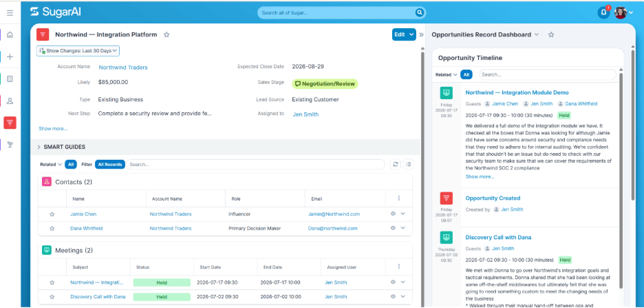Select the All Records filter pill
Image resolution: width=644 pixels, height=308 pixels.
click(109, 165)
